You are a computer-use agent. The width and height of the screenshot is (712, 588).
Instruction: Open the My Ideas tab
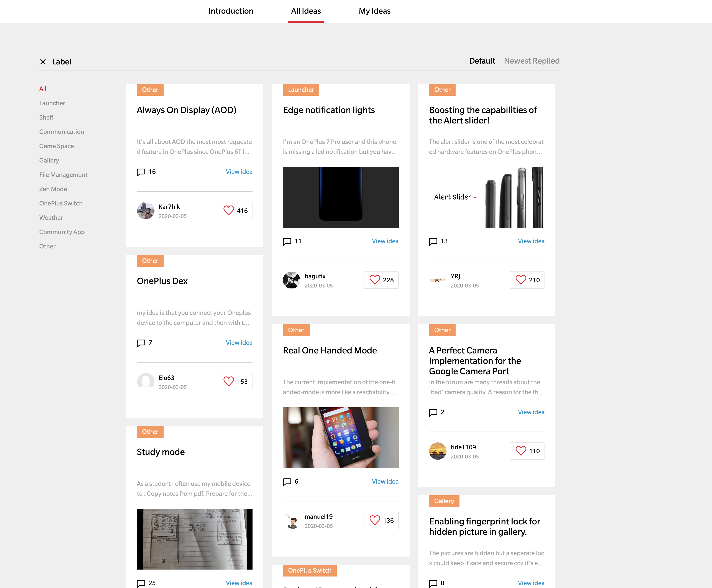[374, 11]
